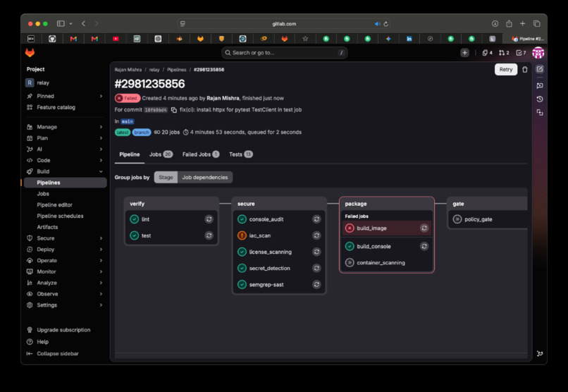This screenshot has width=568, height=392.
Task: Open the Failed Jobs tab
Action: point(201,154)
